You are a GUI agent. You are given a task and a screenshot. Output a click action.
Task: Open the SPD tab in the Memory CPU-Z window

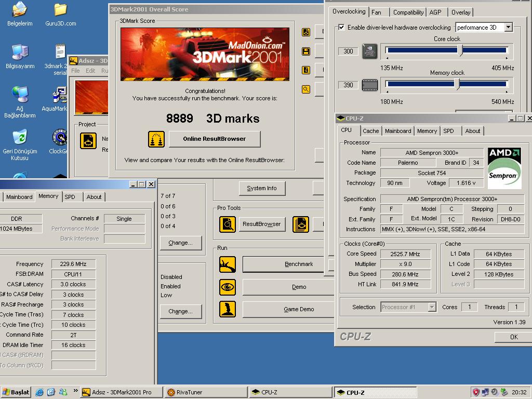(x=73, y=197)
